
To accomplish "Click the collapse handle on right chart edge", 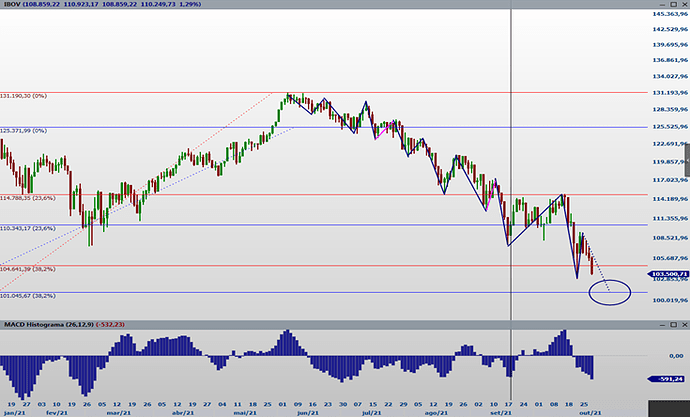I will (687, 161).
